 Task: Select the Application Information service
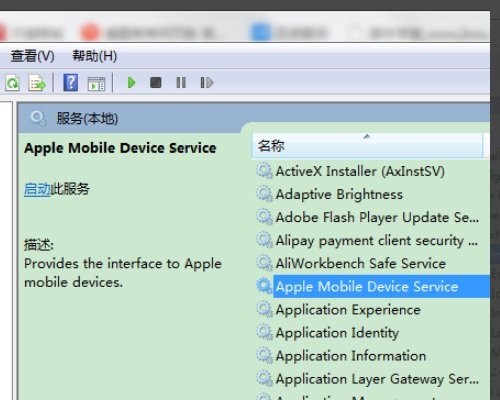pyautogui.click(x=351, y=356)
